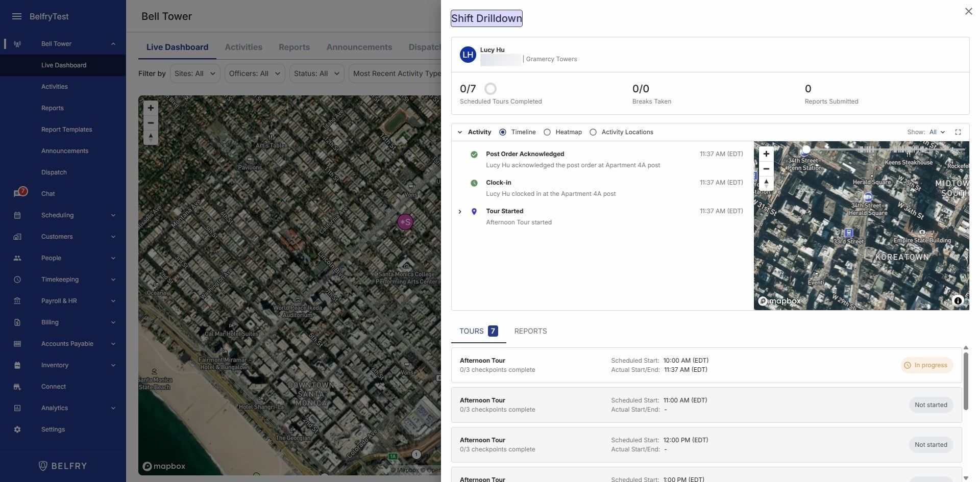Click the purple *S marker on the map
Image resolution: width=980 pixels, height=482 pixels.
[405, 222]
